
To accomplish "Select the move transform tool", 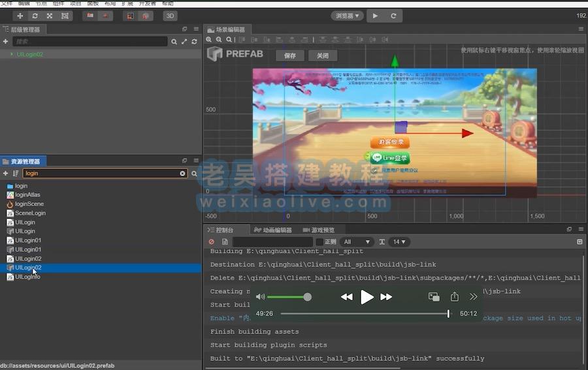I will pos(20,16).
